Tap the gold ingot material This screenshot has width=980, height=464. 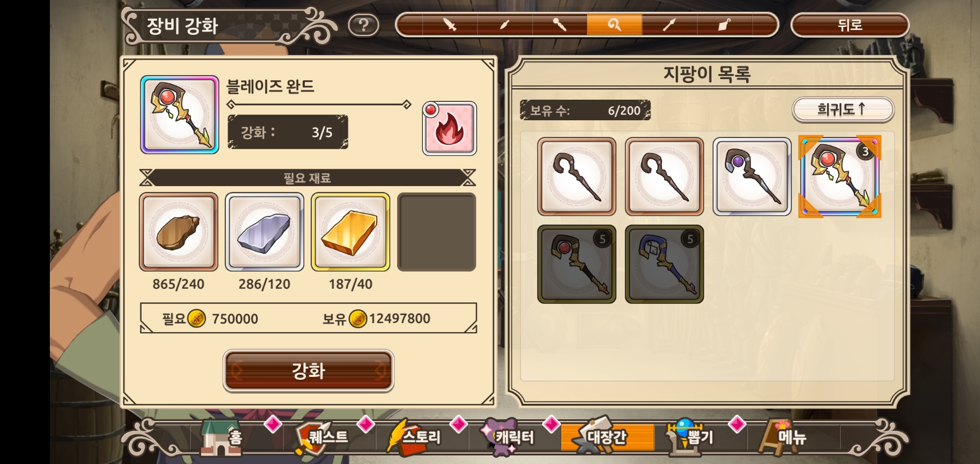350,231
